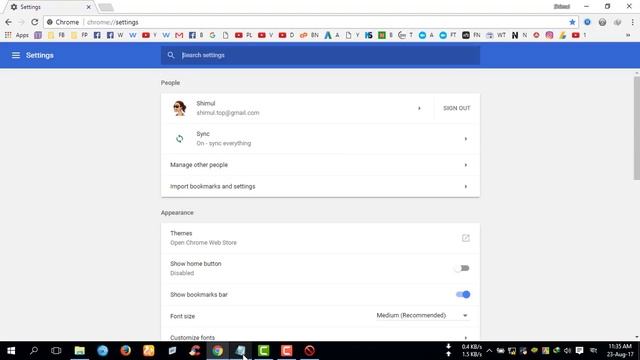Expand the Customize fonts arrow

point(465,338)
